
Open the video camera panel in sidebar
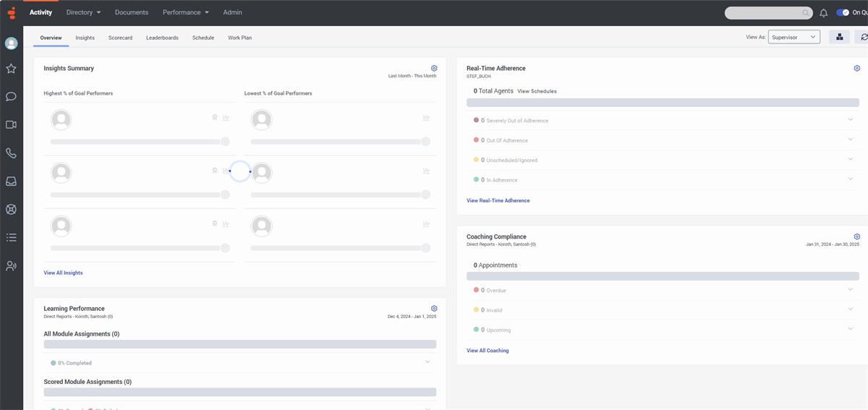click(11, 124)
